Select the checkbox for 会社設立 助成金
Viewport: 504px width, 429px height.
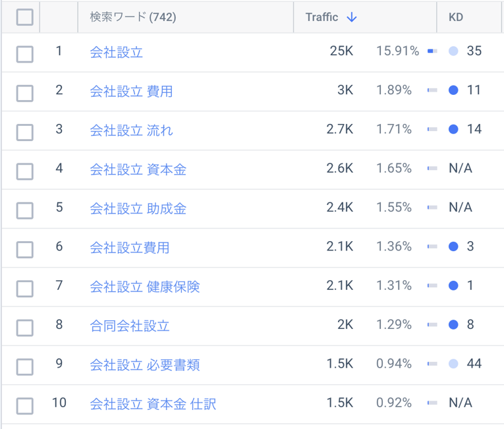tap(24, 210)
